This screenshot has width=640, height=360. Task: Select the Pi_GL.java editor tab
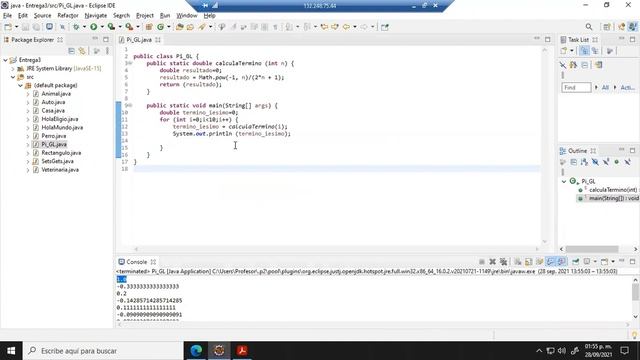pos(139,40)
